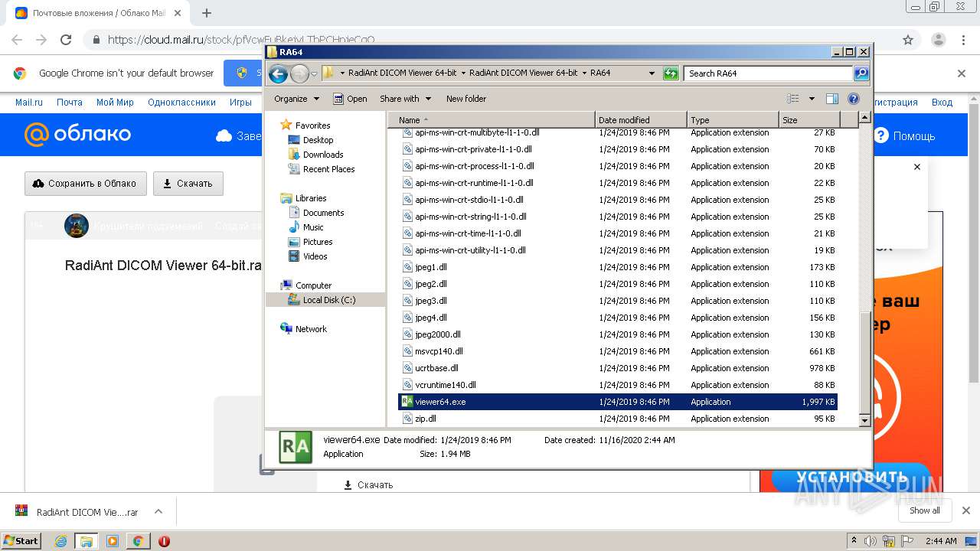The width and height of the screenshot is (980, 551).
Task: Select the vcruntime140.dll file
Action: [x=446, y=385]
